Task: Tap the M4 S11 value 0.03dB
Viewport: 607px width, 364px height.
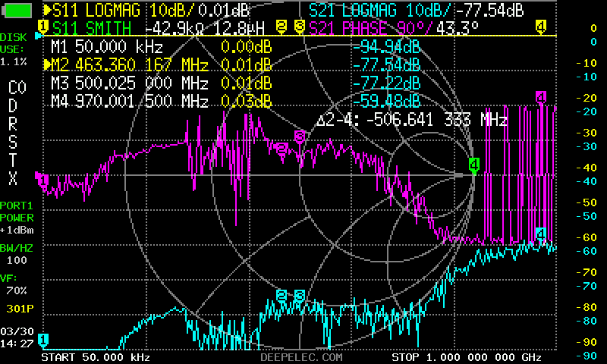Action: (246, 102)
